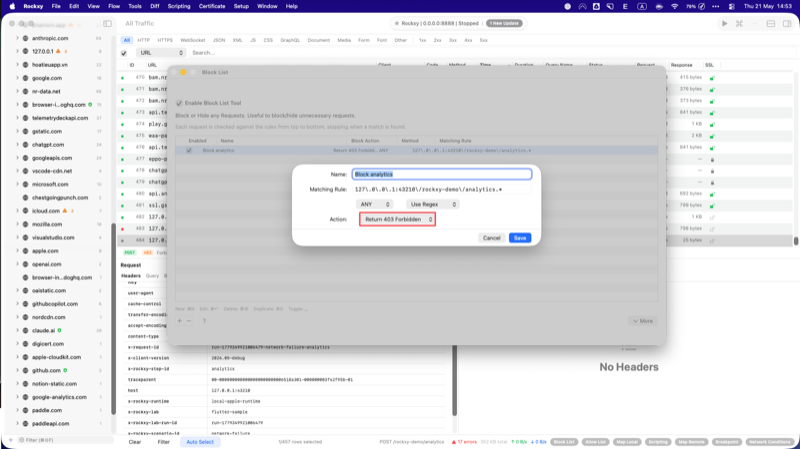Select the HTTPS filter tab
Viewport: 800px width, 449px height.
click(165, 40)
